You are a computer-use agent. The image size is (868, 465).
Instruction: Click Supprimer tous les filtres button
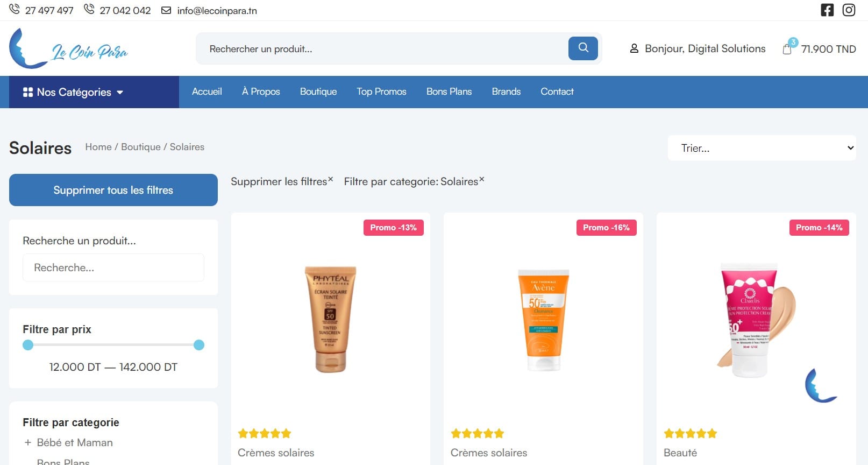pos(113,190)
